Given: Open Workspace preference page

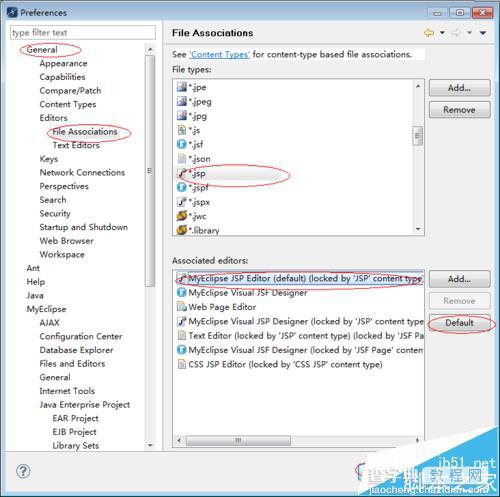Looking at the screenshot, I should (62, 254).
